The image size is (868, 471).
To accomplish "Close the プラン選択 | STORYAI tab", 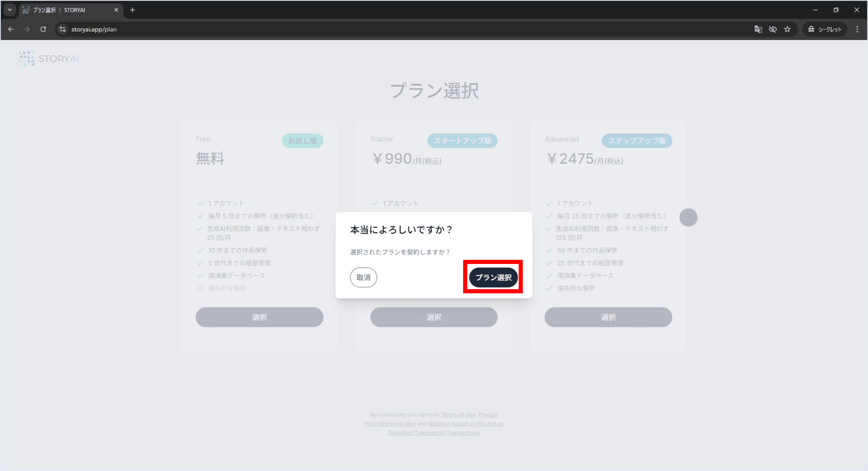I will click(116, 10).
